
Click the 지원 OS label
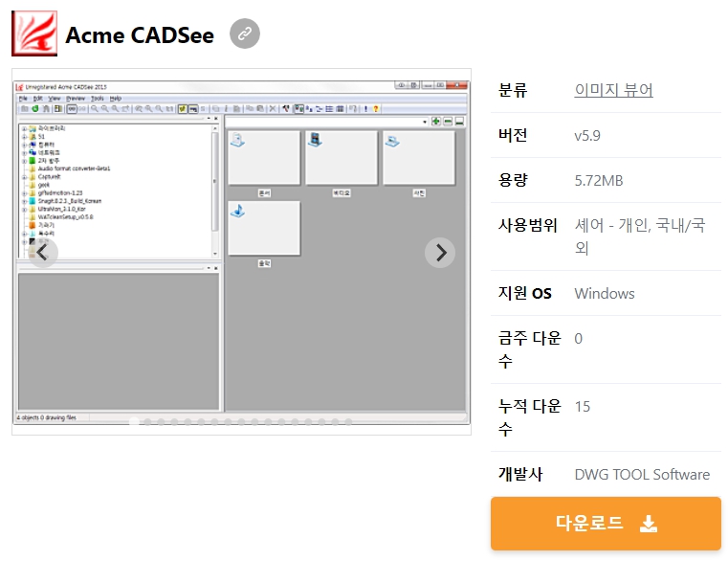click(x=524, y=293)
